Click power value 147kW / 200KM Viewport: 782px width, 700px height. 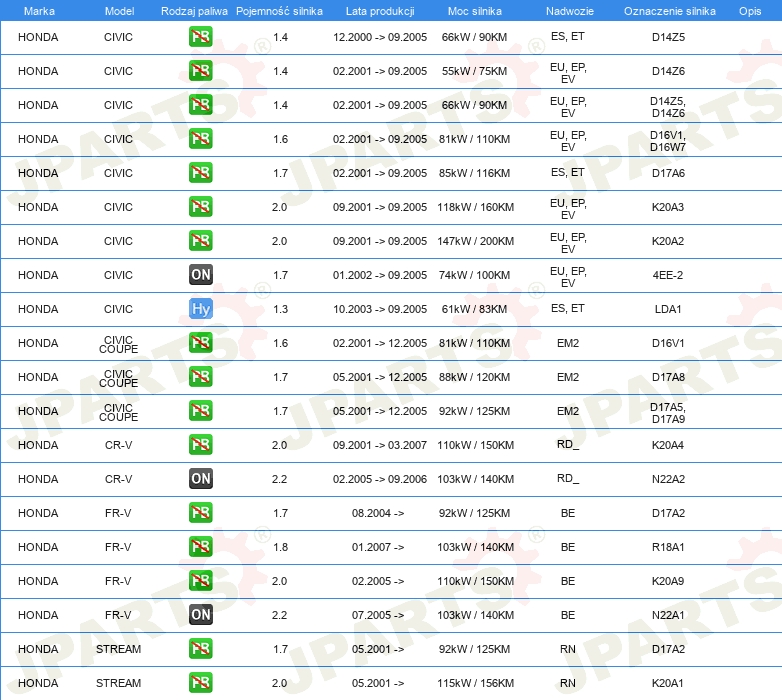coord(475,241)
